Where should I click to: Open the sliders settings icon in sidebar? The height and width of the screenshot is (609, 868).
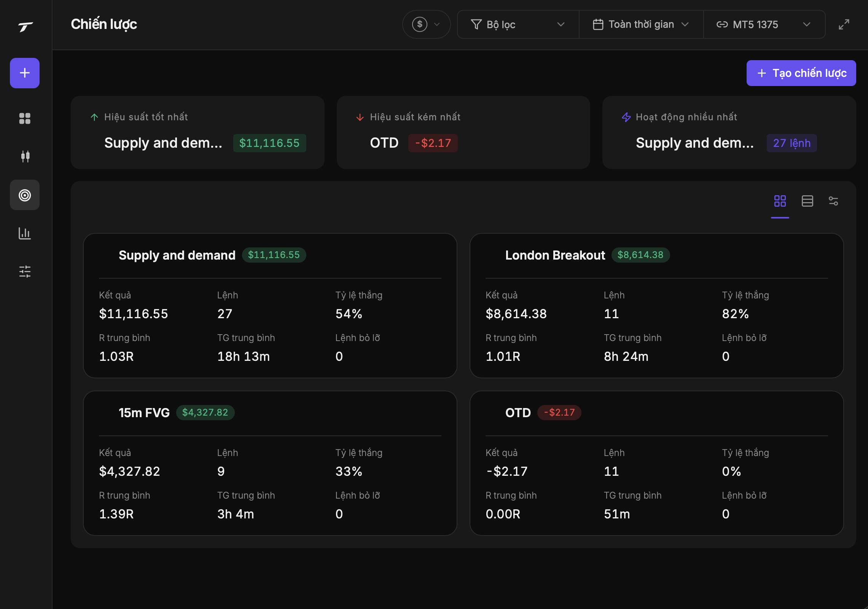tap(25, 271)
